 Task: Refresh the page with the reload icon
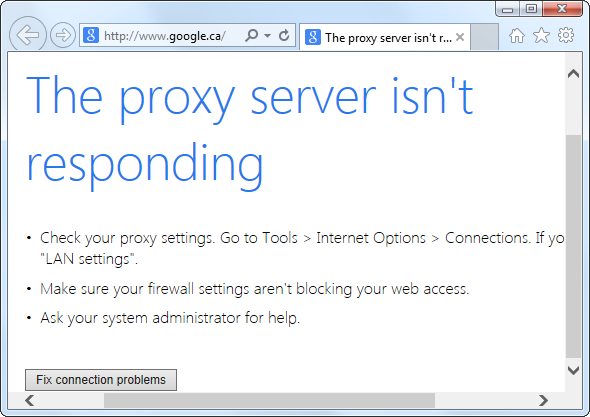pos(284,35)
